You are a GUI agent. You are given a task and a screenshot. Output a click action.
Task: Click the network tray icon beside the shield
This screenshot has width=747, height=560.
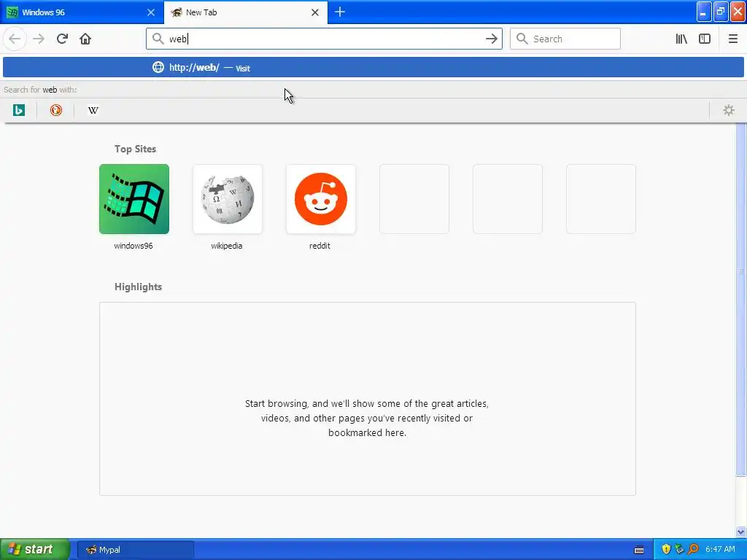(x=679, y=550)
